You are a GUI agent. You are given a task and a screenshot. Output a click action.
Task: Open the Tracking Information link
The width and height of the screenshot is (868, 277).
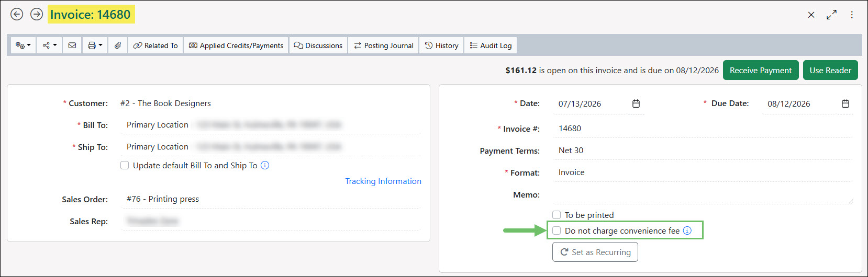tap(383, 181)
